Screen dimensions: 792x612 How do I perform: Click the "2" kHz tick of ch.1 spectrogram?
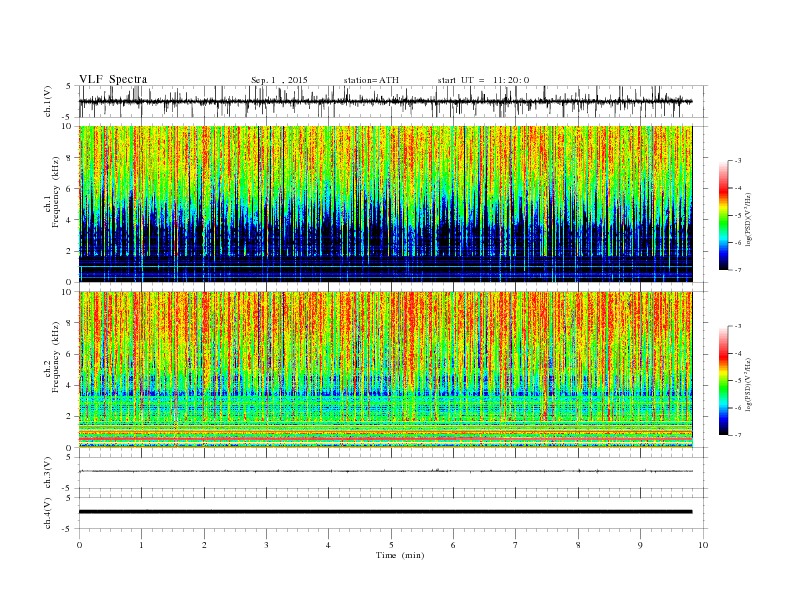pos(69,251)
